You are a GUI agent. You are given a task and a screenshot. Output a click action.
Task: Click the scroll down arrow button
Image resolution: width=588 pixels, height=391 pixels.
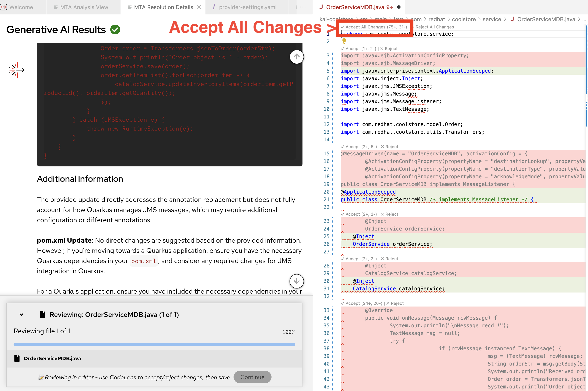297,281
